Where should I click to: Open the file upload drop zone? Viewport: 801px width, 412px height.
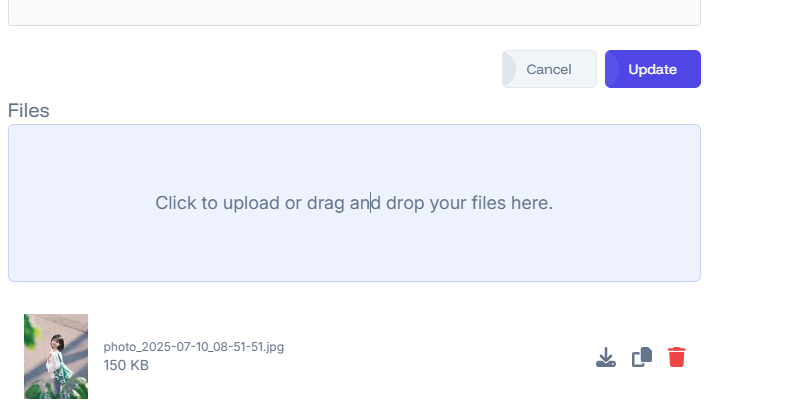tap(355, 203)
